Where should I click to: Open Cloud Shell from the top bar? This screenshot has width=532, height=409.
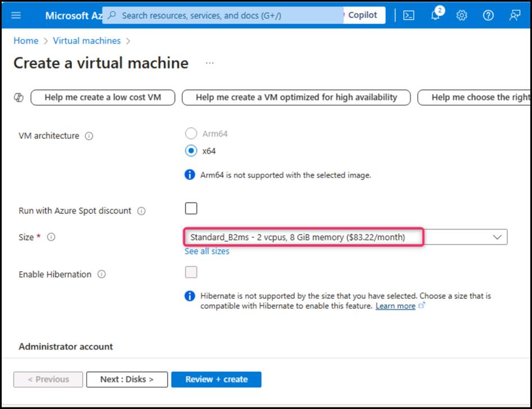coord(409,15)
